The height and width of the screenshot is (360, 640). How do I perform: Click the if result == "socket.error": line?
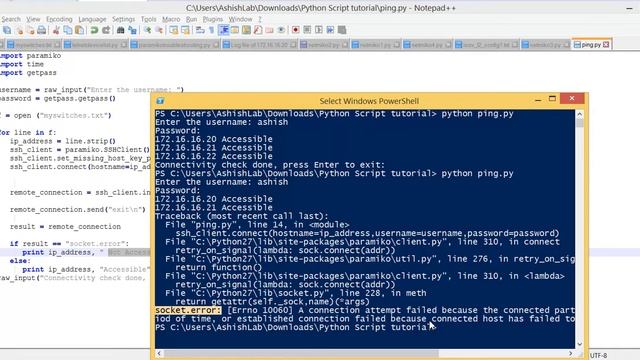69,244
